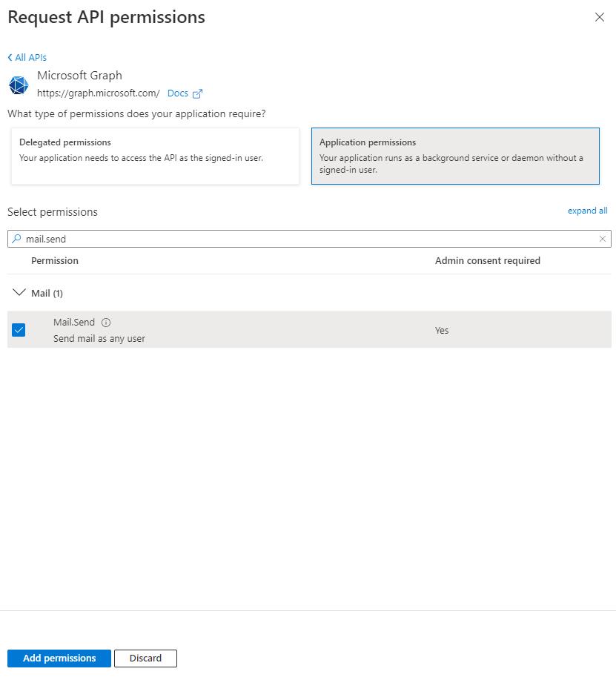Click the Permission column header
This screenshot has height=680, width=616.
[55, 260]
